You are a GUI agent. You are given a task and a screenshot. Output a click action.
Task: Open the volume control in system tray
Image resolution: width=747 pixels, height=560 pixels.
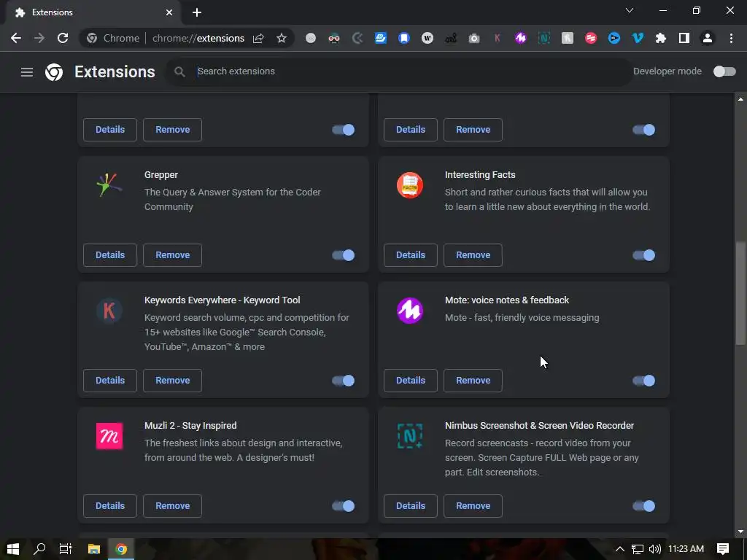[655, 549]
